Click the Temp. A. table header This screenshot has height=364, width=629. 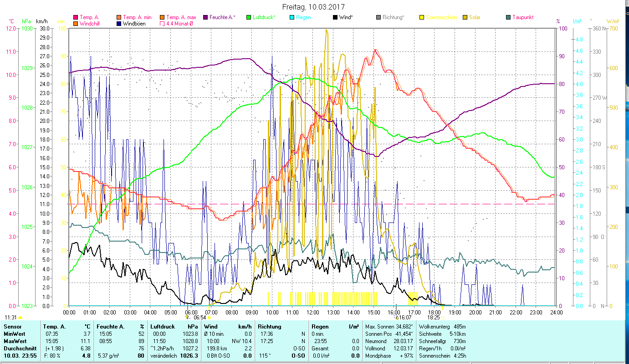54,327
